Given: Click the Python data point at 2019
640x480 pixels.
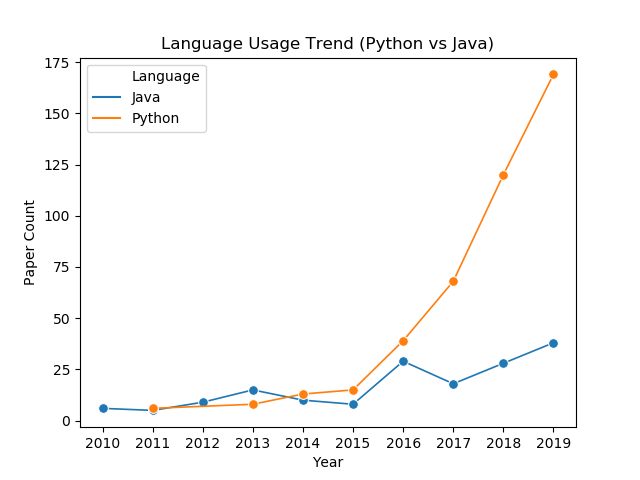Looking at the screenshot, I should tap(553, 74).
